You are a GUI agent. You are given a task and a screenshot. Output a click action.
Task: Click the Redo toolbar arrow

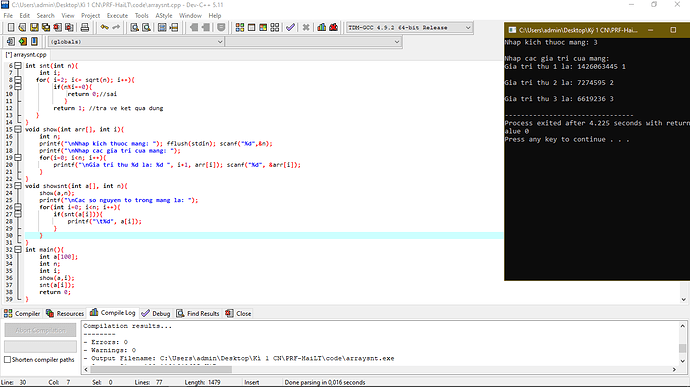coord(116,27)
